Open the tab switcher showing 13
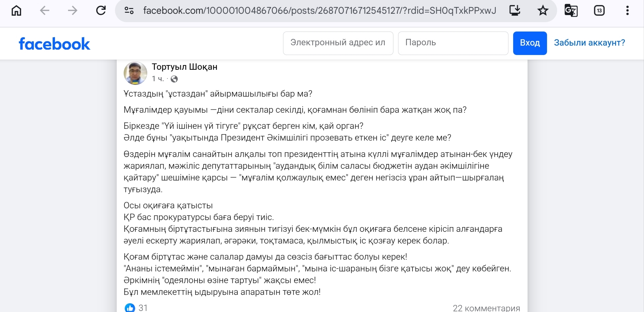Viewport: 644px width, 312px height. coord(599,11)
